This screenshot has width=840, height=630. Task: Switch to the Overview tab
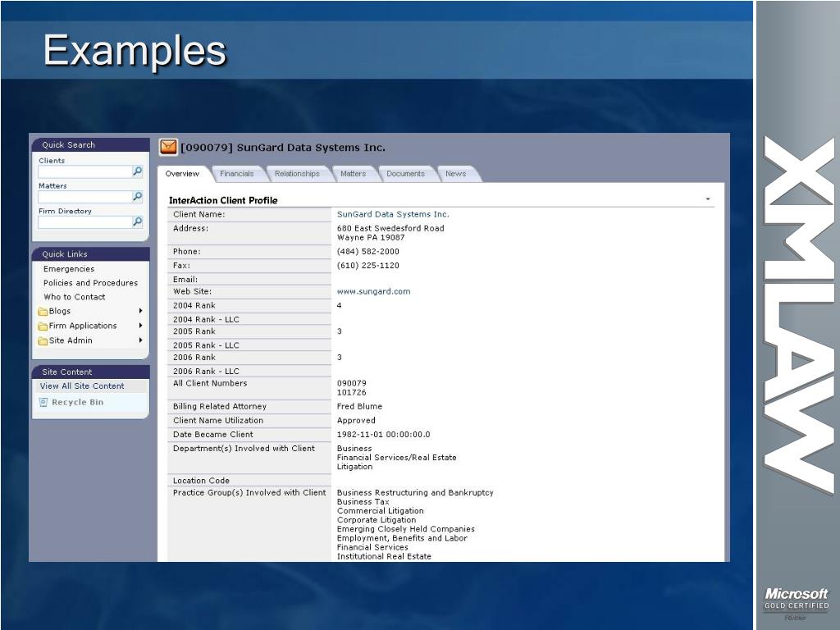click(182, 174)
